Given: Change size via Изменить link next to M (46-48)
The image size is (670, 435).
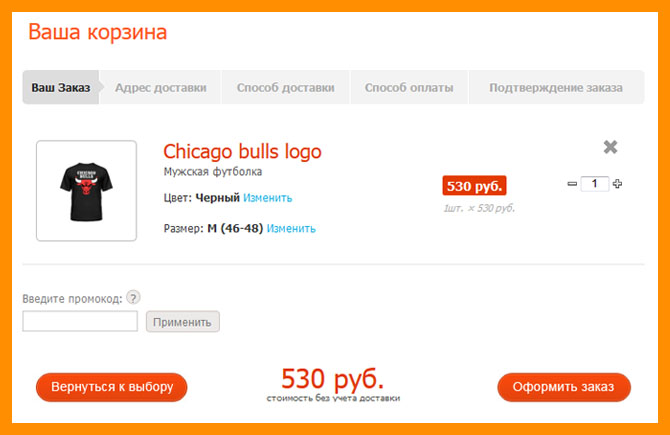Looking at the screenshot, I should click(291, 229).
